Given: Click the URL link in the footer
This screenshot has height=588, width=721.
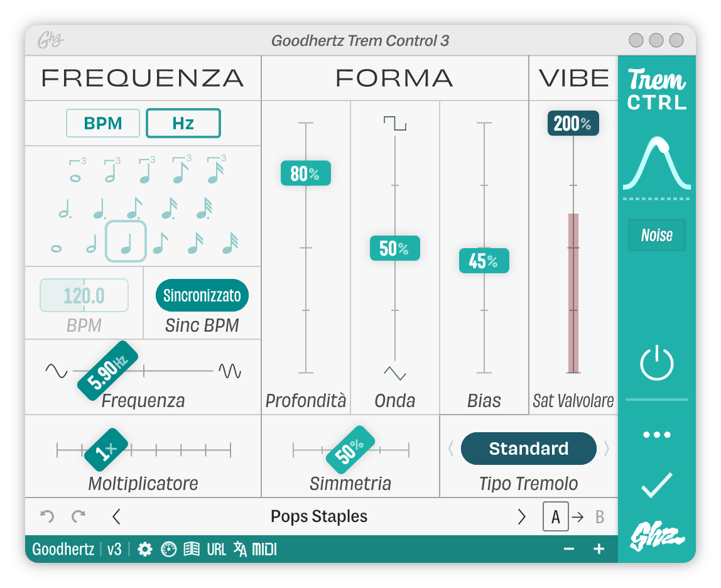Looking at the screenshot, I should (217, 548).
